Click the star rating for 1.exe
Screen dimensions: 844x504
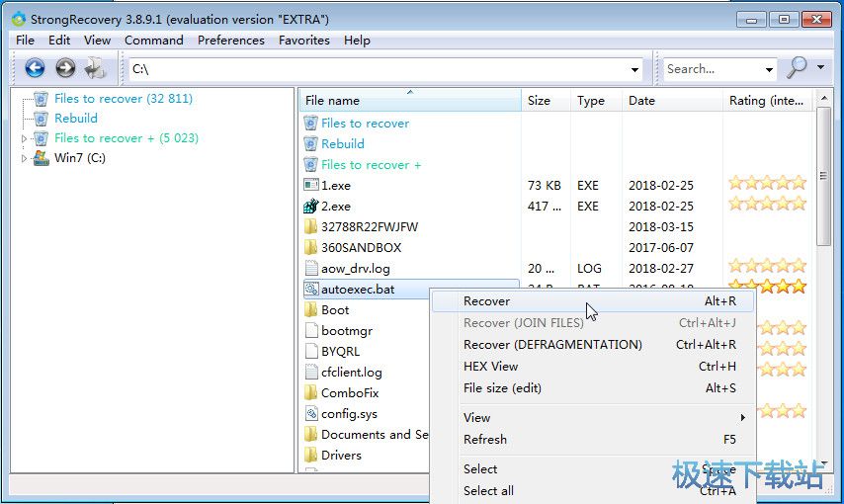[767, 183]
